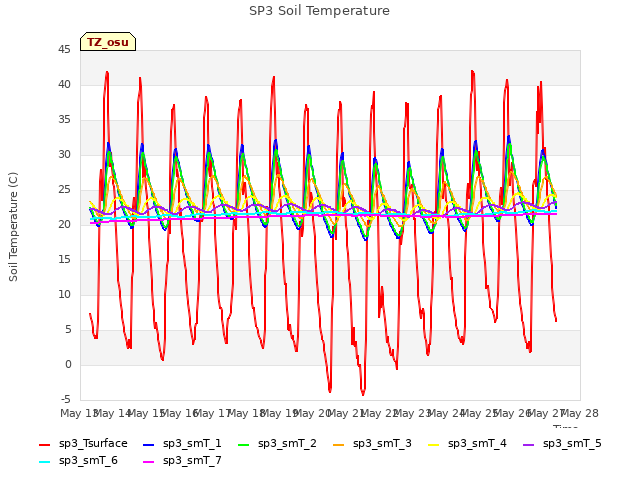The image size is (640, 480).
Task: Click the May 28 x-axis label
Action: (580, 413)
